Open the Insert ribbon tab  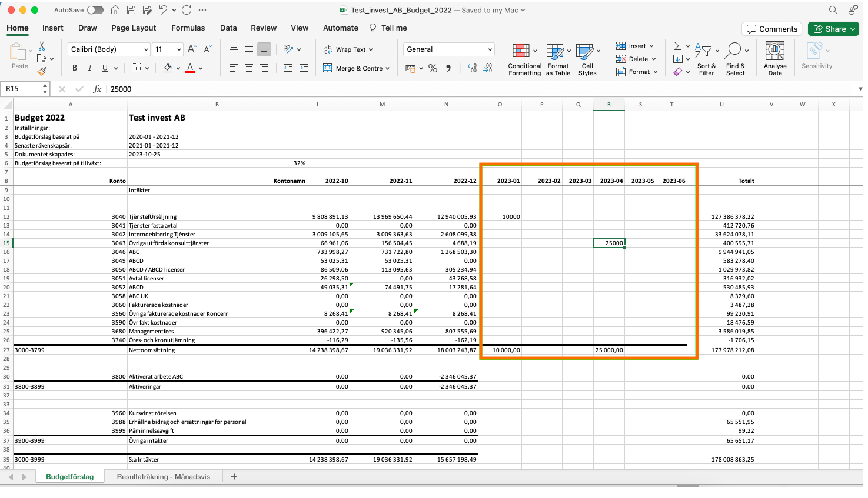click(52, 28)
